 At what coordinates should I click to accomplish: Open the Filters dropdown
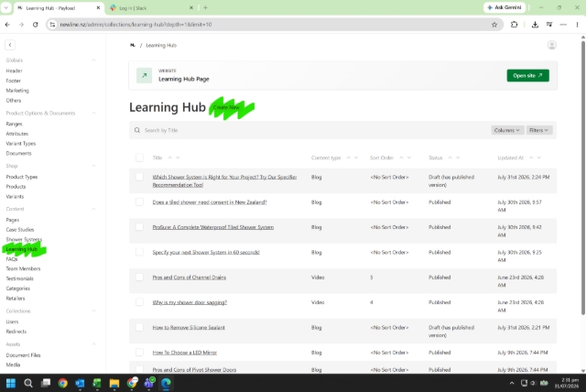click(538, 130)
